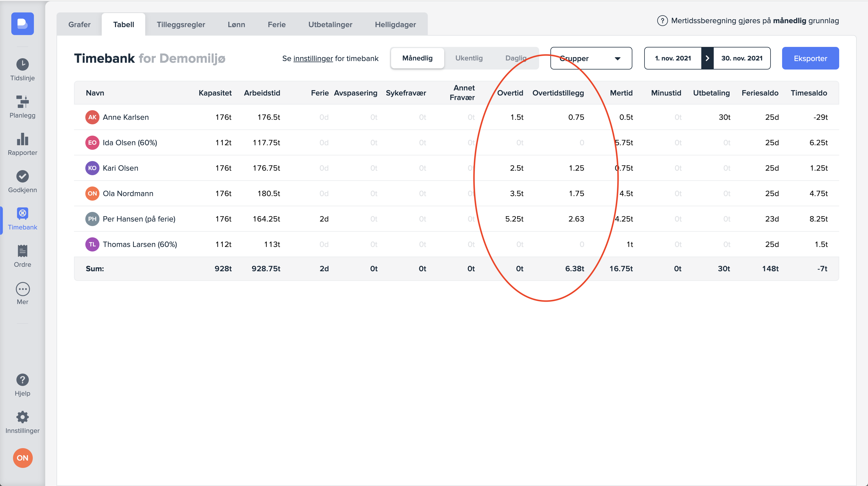Click the orange ON user avatar
This screenshot has height=486, width=868.
[x=23, y=458]
